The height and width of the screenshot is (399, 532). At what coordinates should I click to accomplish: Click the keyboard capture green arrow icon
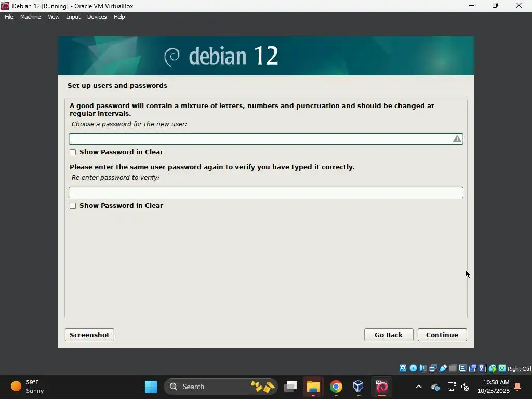click(x=502, y=368)
